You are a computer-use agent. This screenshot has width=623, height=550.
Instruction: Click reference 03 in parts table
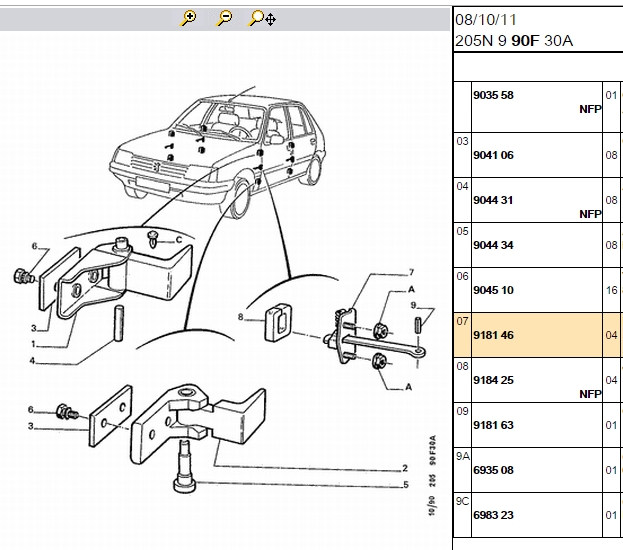click(462, 141)
